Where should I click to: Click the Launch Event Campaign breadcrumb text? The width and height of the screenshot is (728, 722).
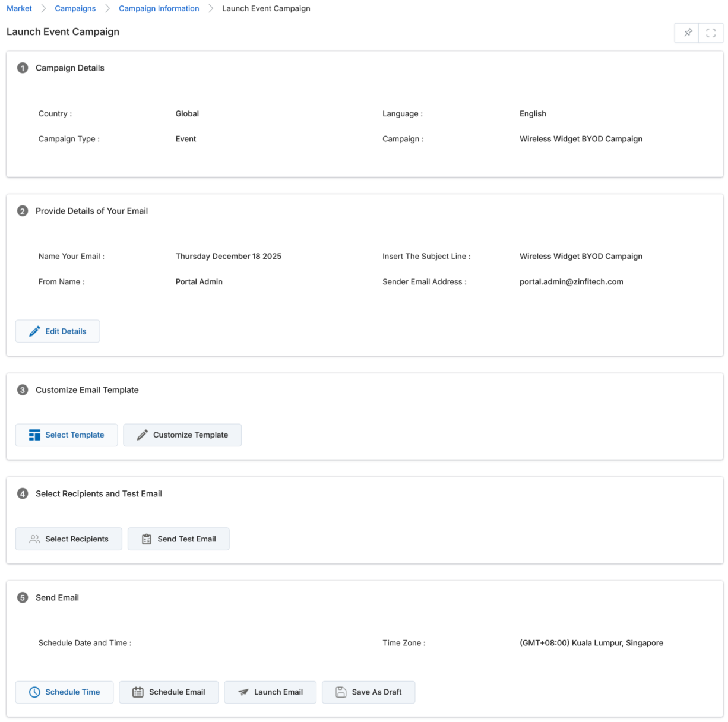[266, 8]
